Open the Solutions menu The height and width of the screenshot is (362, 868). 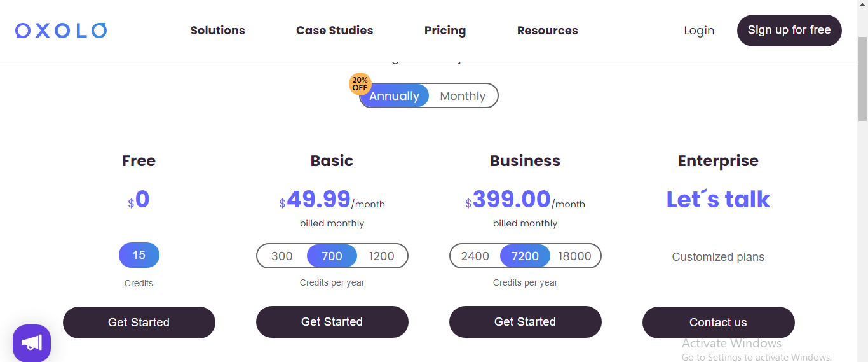pyautogui.click(x=218, y=31)
